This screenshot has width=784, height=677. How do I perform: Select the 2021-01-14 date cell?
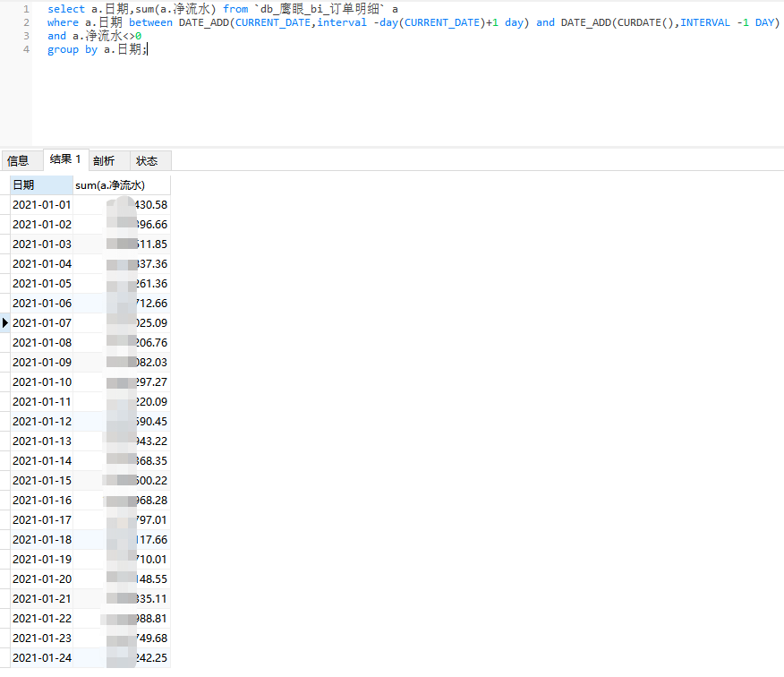point(41,461)
